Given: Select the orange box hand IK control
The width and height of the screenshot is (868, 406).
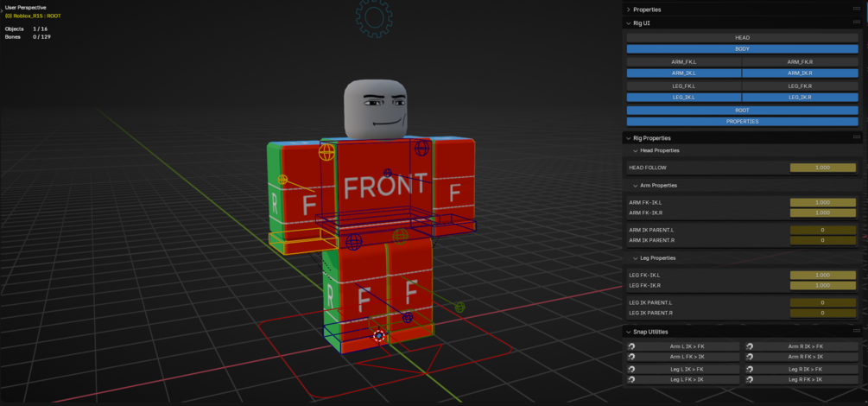Looking at the screenshot, I should point(303,242).
